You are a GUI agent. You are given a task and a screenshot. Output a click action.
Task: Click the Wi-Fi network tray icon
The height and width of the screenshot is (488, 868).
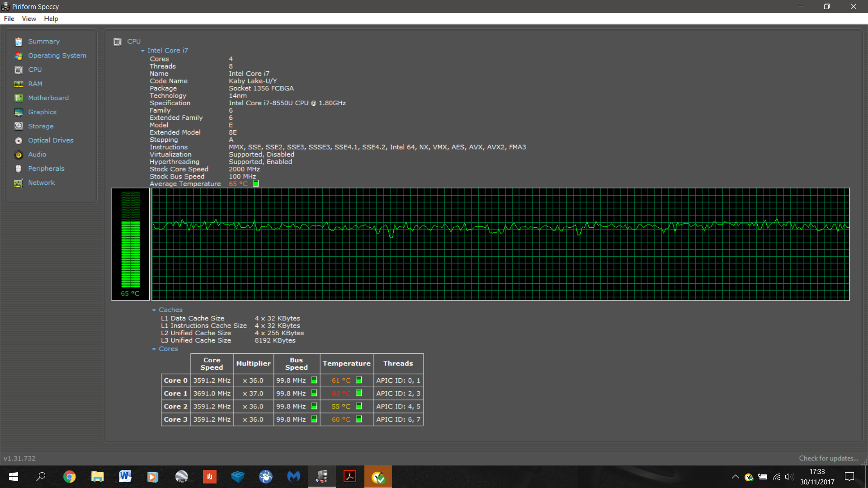tap(776, 477)
